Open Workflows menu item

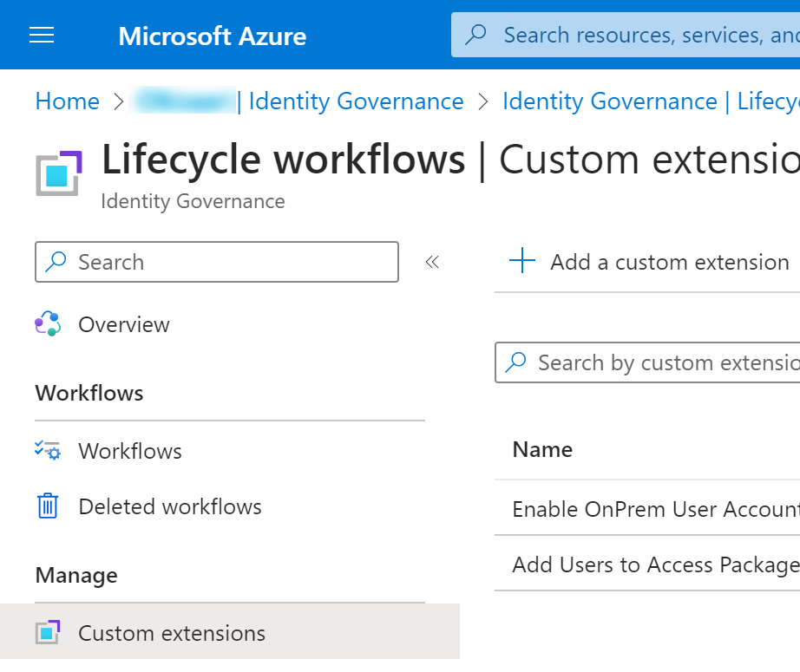pyautogui.click(x=130, y=451)
